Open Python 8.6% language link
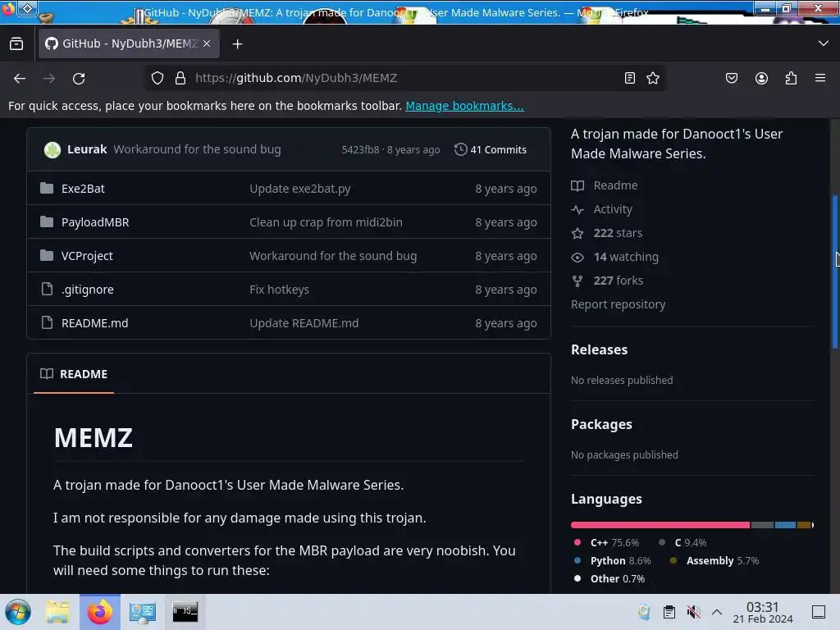840x630 pixels. (x=613, y=561)
